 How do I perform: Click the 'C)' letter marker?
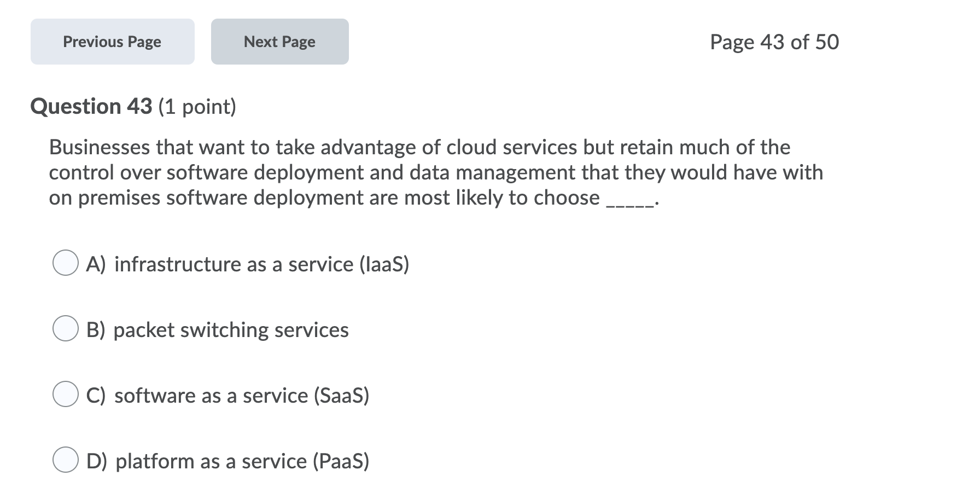[x=96, y=396]
